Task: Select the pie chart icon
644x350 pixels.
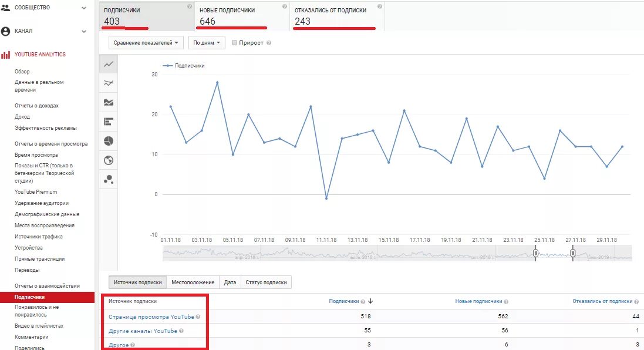Action: (109, 141)
